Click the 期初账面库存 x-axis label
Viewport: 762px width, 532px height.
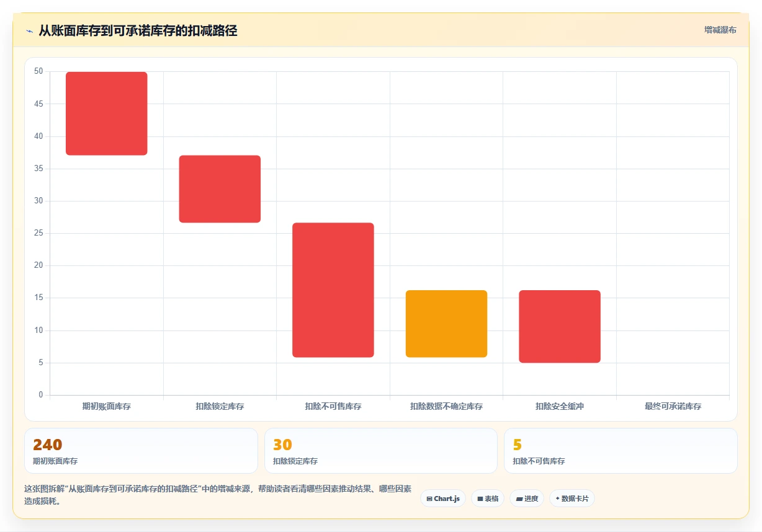[x=107, y=407]
